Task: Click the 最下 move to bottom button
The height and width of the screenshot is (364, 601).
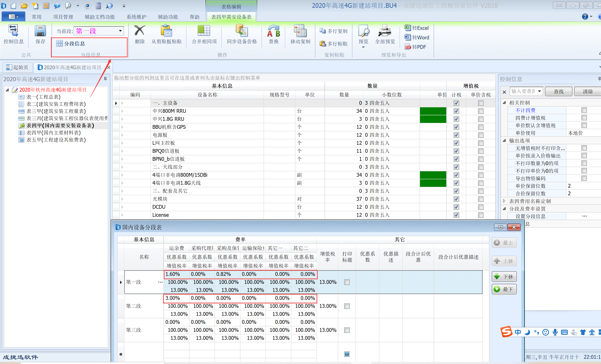Action: pyautogui.click(x=504, y=289)
